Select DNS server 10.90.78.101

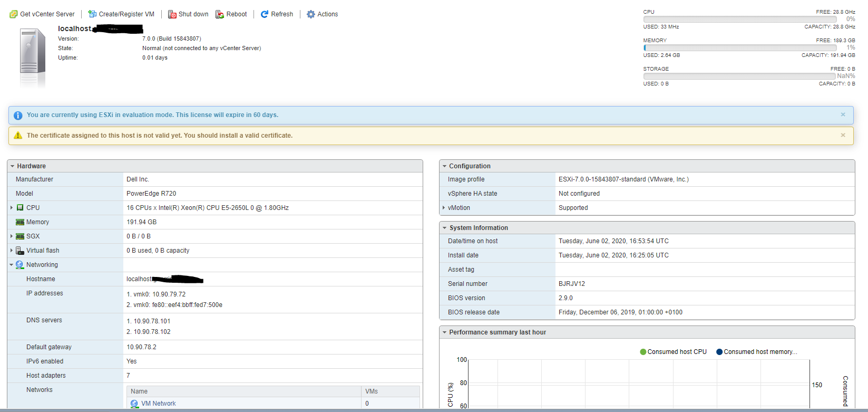[x=149, y=321]
